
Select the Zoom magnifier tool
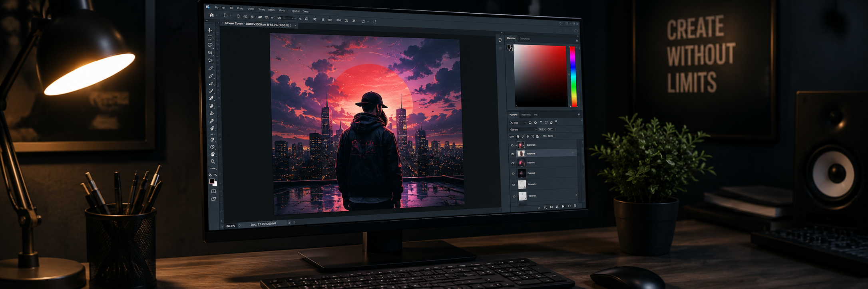click(213, 161)
